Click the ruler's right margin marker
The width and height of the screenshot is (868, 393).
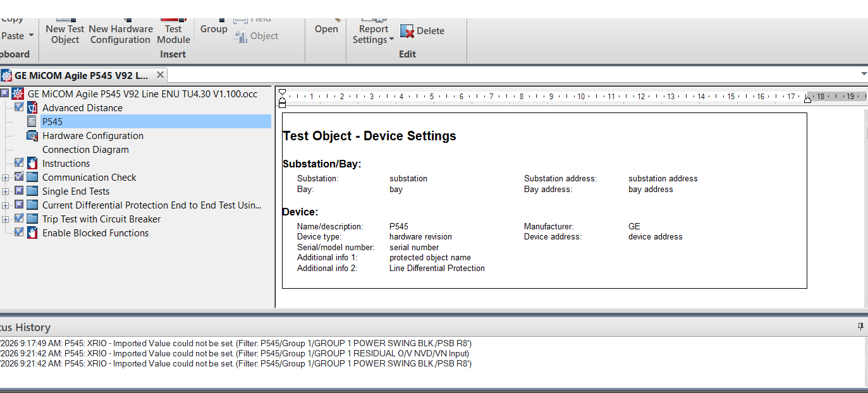tap(807, 99)
